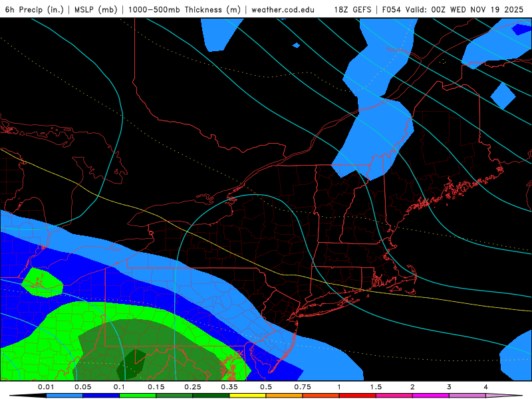
Task: Click the orange-red 0.75 legend swatch
Action: click(321, 396)
